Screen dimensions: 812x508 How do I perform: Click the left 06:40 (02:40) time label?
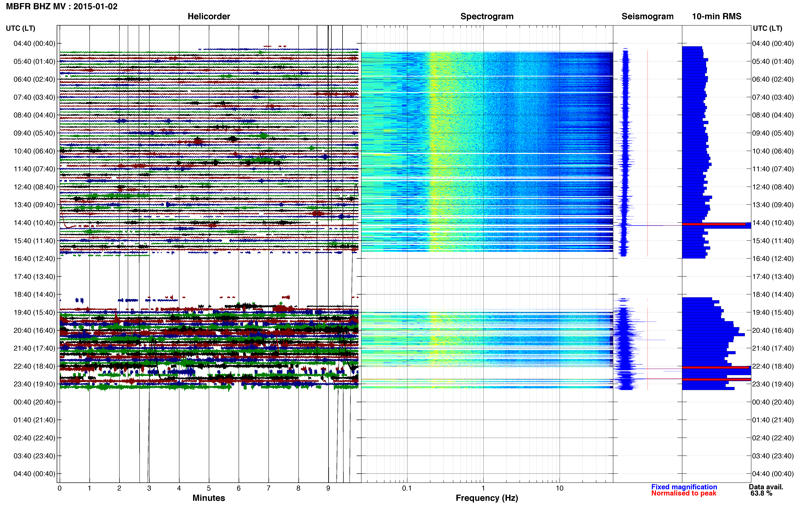(x=34, y=79)
